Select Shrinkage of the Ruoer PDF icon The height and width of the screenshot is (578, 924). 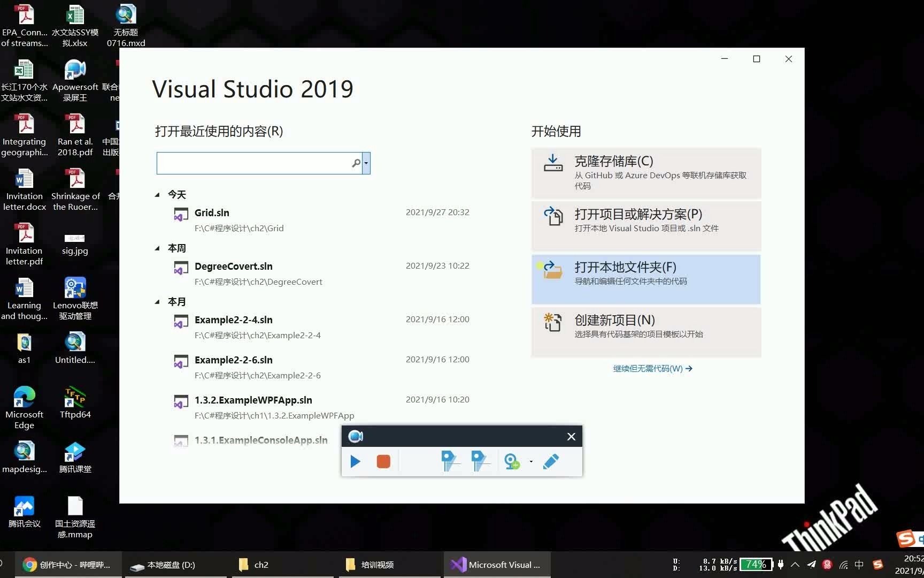[75, 189]
